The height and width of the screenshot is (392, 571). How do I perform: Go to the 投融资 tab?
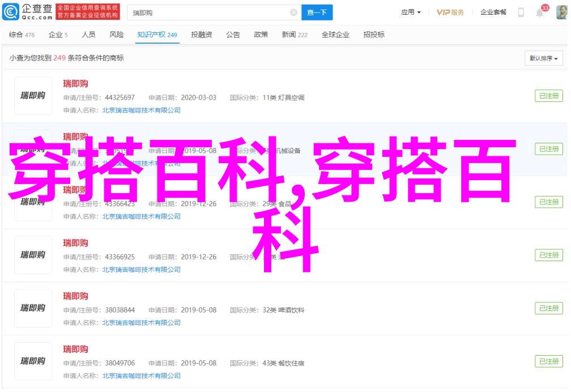coord(202,35)
